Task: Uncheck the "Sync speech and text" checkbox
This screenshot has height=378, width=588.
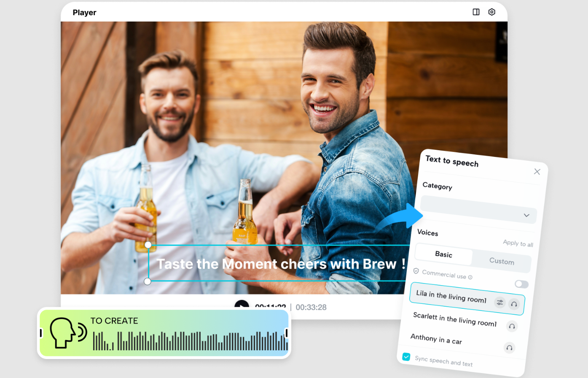Action: [x=406, y=357]
